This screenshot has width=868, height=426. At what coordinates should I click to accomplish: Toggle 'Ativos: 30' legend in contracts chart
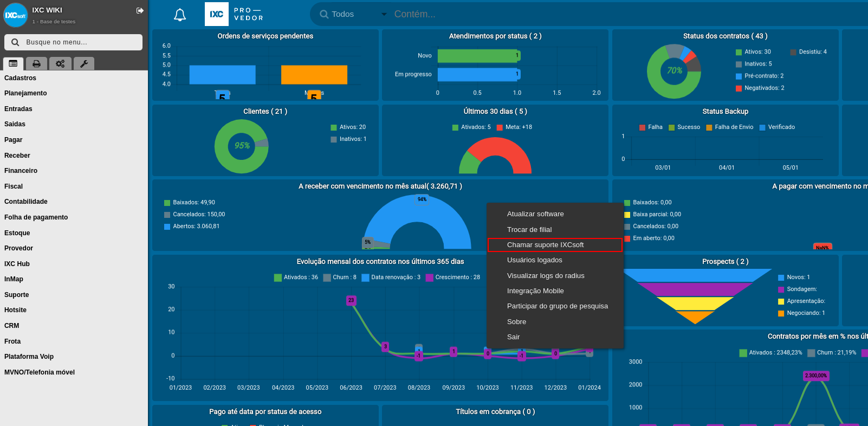(753, 52)
